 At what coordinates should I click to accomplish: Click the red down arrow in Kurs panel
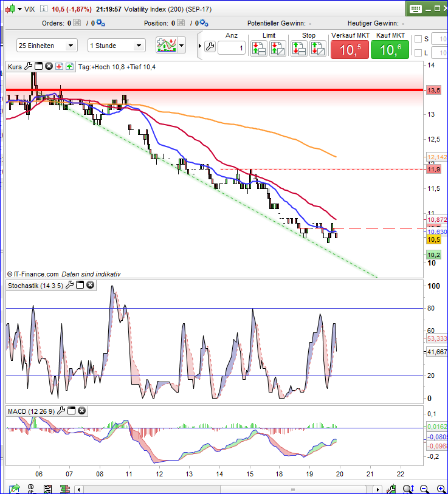pyautogui.click(x=59, y=66)
